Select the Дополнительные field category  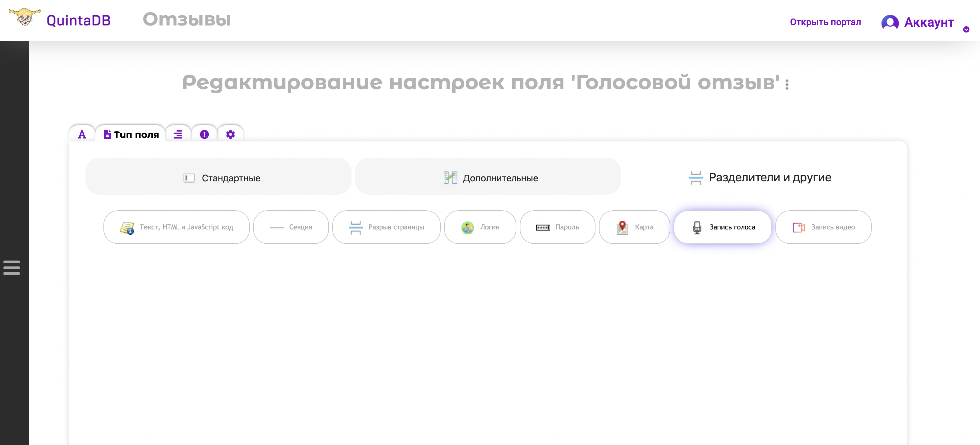click(488, 176)
